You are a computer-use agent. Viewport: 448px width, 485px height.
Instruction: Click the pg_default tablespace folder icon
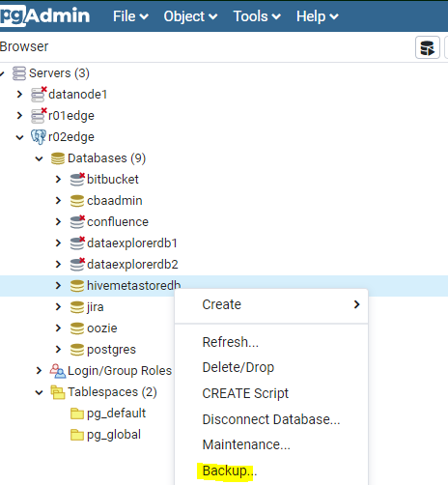click(x=77, y=414)
